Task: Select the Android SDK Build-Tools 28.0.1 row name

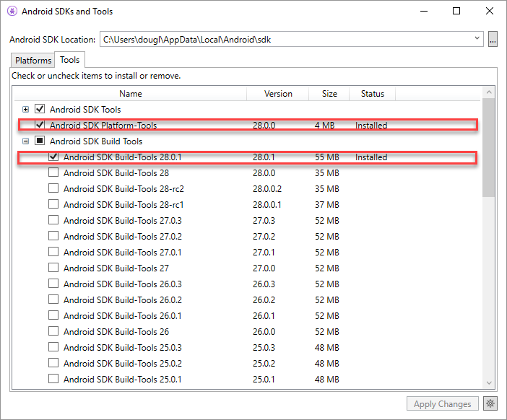Action: 123,157
